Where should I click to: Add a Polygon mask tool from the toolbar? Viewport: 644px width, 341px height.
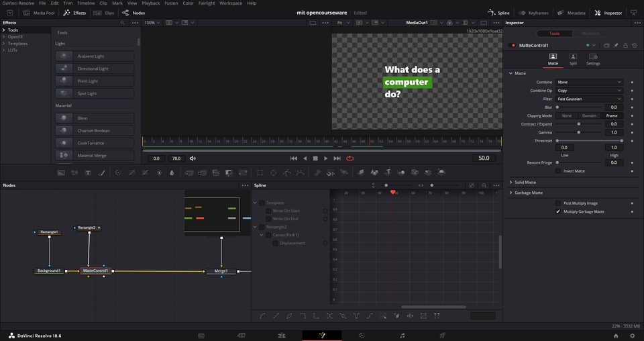[x=287, y=173]
